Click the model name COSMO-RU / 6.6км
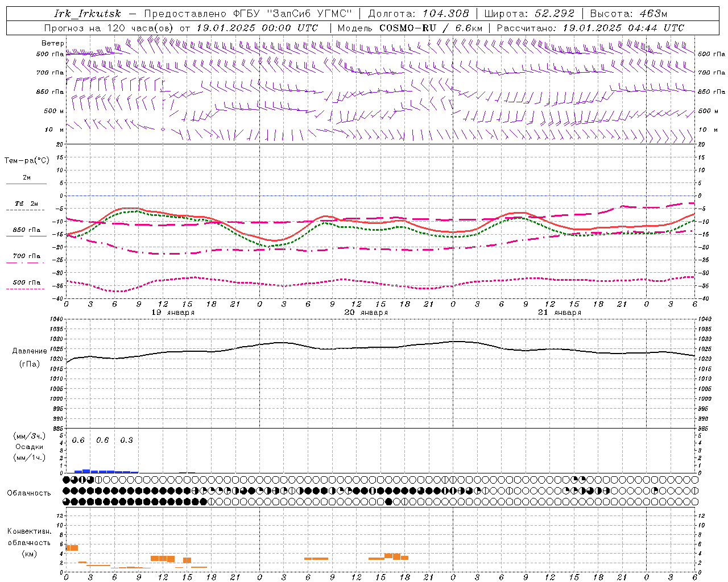The height and width of the screenshot is (582, 728). [x=431, y=28]
